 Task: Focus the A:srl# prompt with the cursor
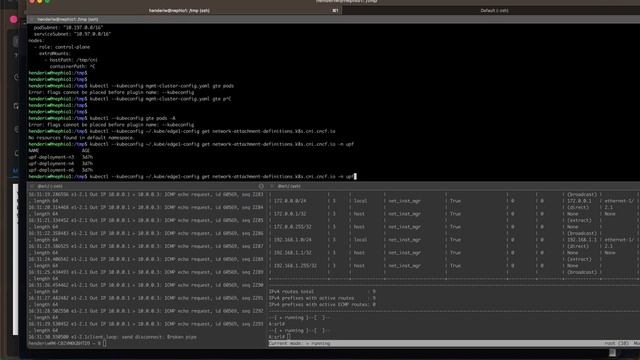click(280, 337)
